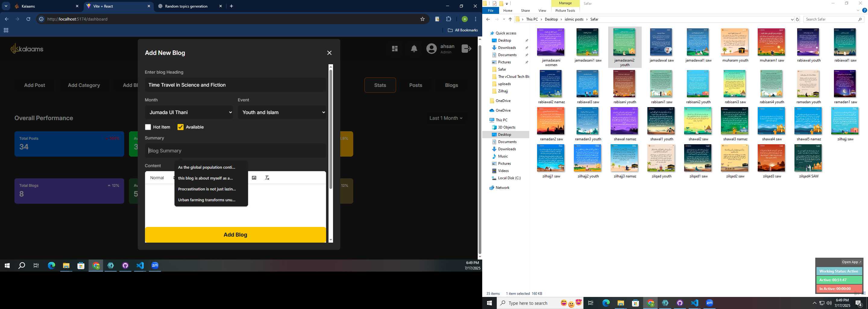The width and height of the screenshot is (868, 309).
Task: Open Local Disk (C:) in Explorer sidebar
Action: 509,178
